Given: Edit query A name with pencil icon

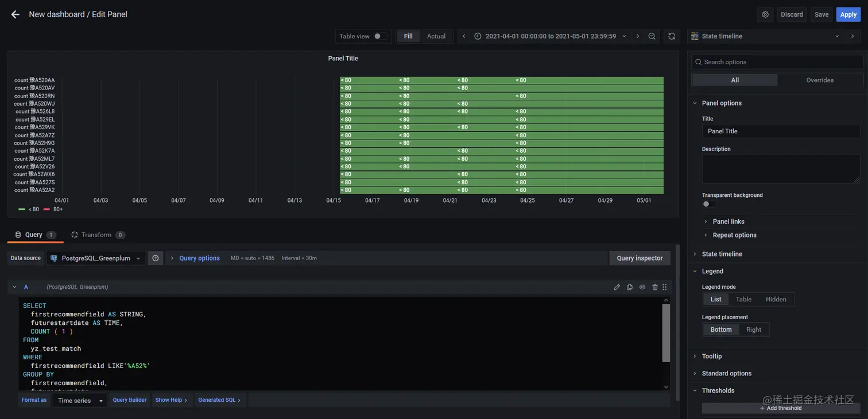Looking at the screenshot, I should tap(617, 287).
